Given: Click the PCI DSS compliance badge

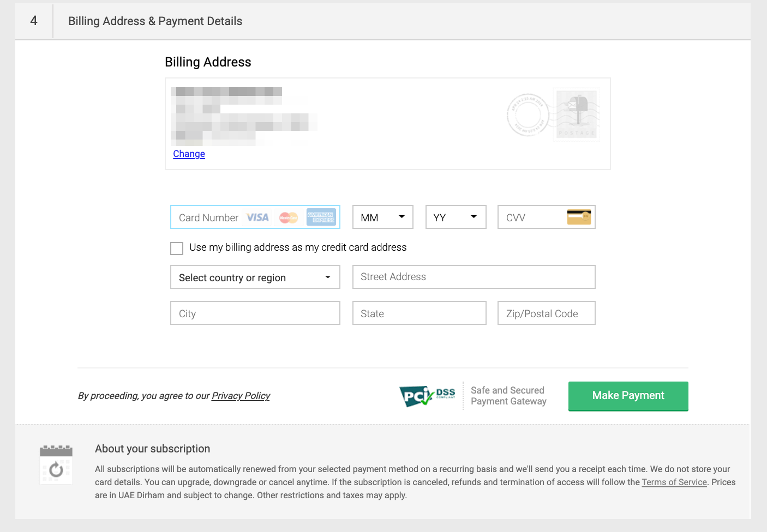Looking at the screenshot, I should (427, 396).
